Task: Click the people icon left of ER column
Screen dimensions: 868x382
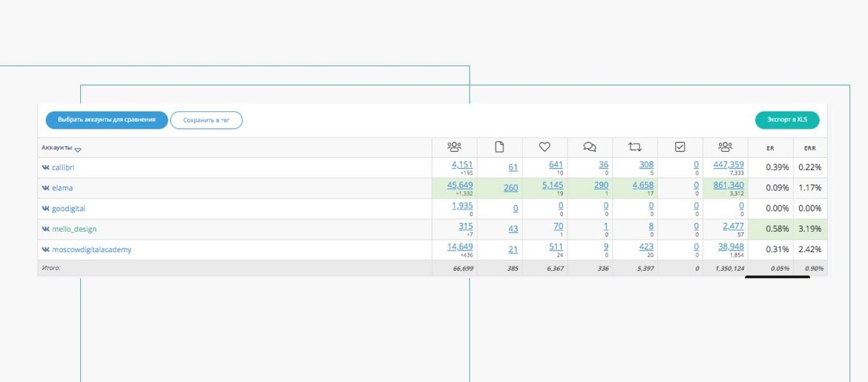Action: pyautogui.click(x=725, y=147)
